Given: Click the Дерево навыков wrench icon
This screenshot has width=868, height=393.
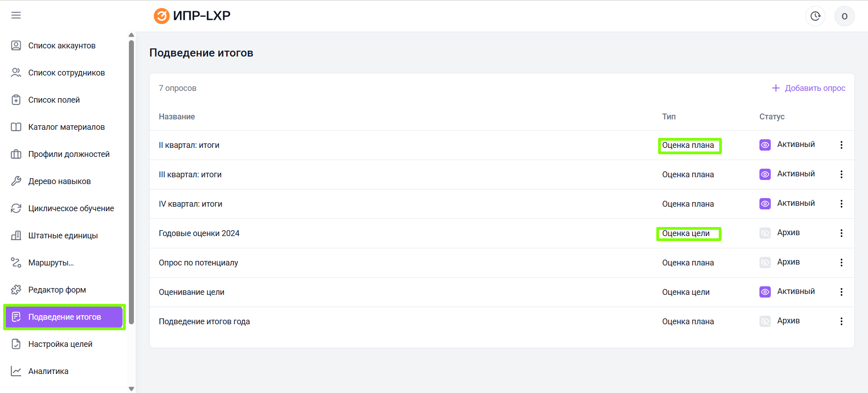Looking at the screenshot, I should [16, 181].
